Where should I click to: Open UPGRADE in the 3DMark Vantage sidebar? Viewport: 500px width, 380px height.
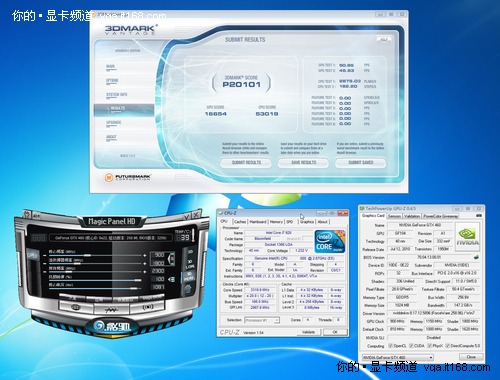tap(114, 123)
